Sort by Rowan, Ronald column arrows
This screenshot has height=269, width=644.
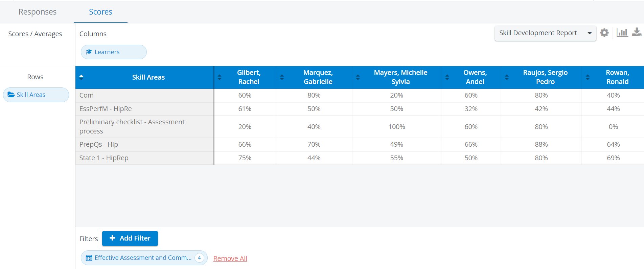(x=588, y=77)
